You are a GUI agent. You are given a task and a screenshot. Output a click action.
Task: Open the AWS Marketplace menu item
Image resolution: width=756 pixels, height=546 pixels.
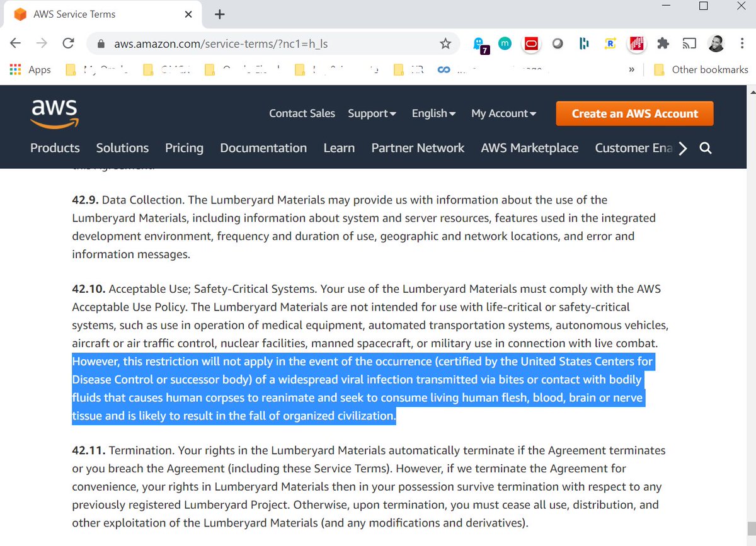(x=529, y=148)
